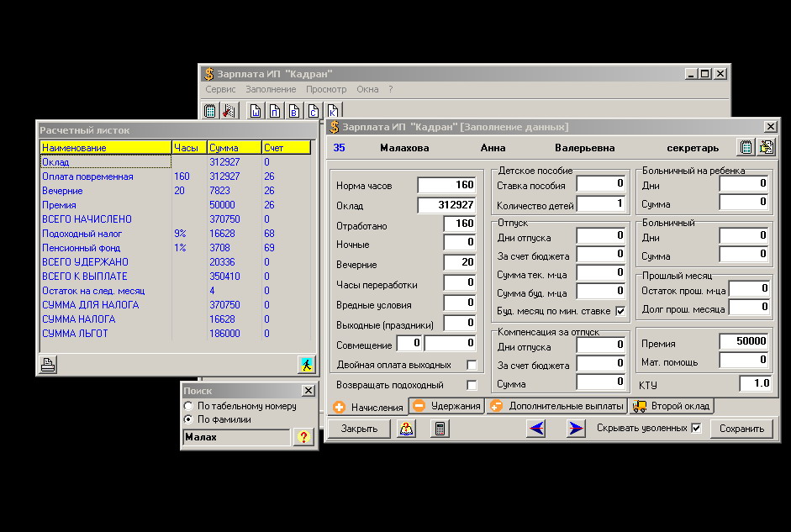Screen dimensions: 791x532
Task: Open the Заполнение menu
Action: click(271, 89)
